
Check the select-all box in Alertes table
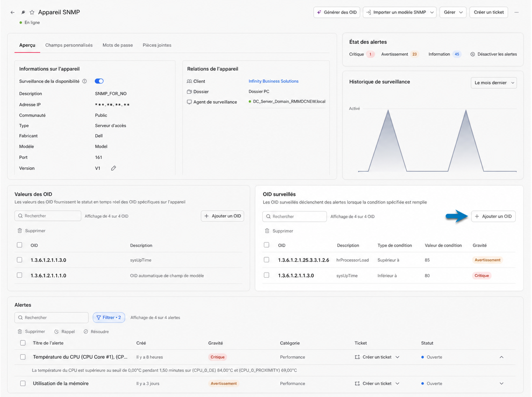tap(23, 343)
